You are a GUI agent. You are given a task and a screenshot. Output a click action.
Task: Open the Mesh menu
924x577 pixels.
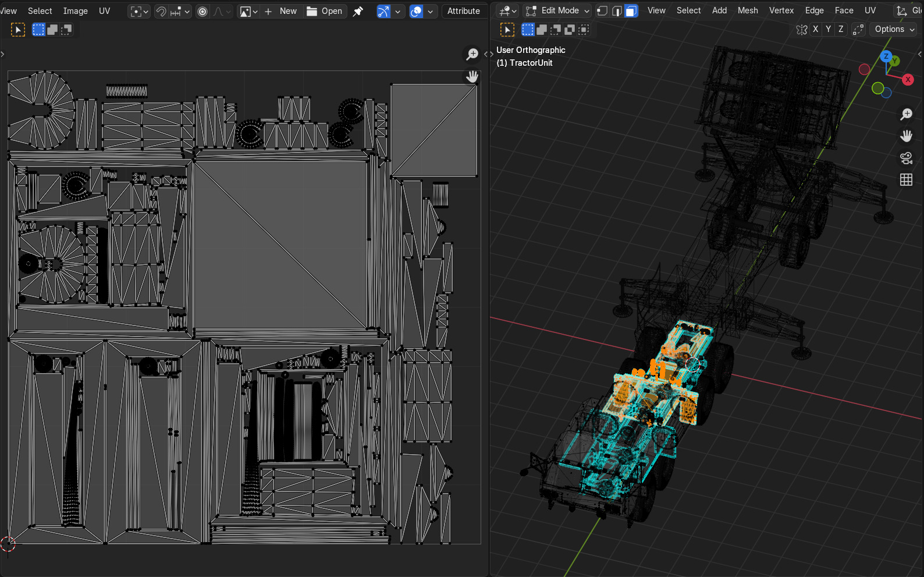pyautogui.click(x=747, y=10)
